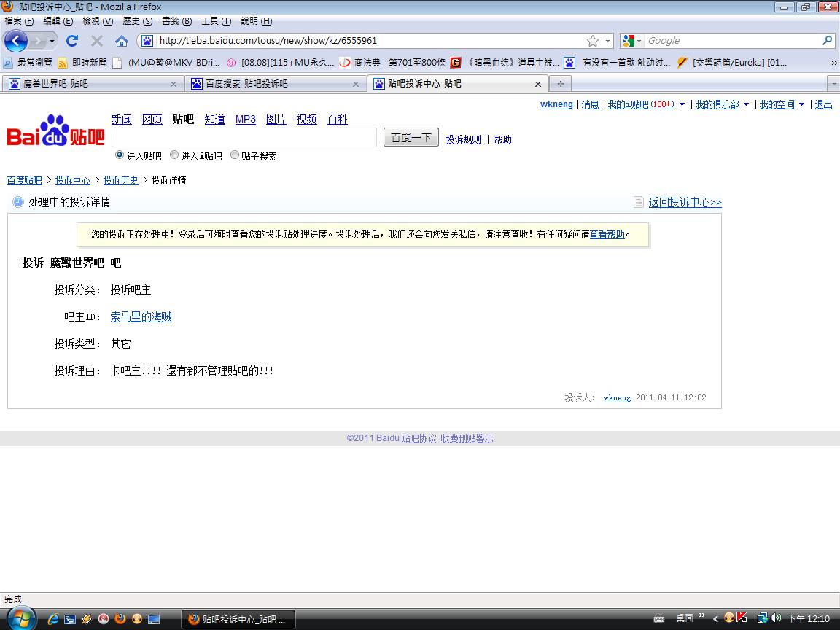Click the 百度一下 search button
Image resolution: width=840 pixels, height=630 pixels.
[411, 138]
